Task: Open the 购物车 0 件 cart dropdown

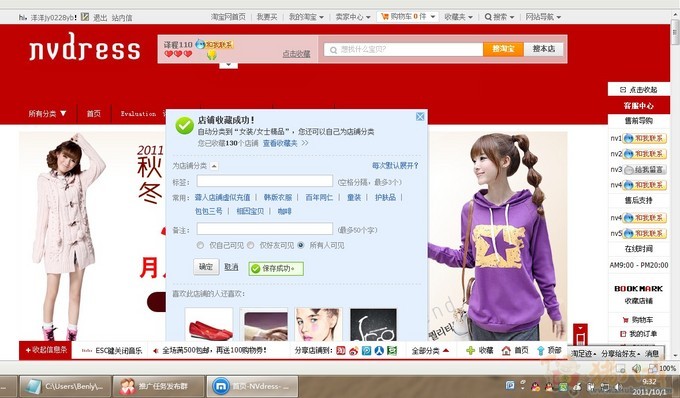Action: (408, 16)
